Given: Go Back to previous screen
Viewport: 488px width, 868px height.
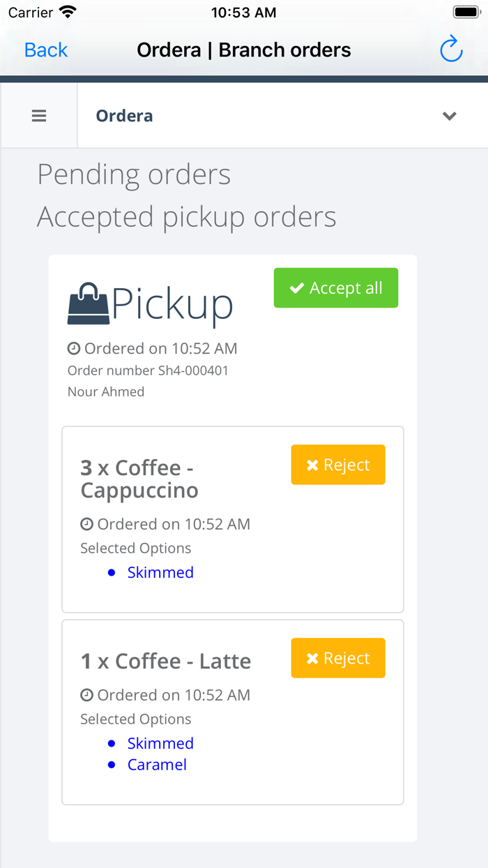Looking at the screenshot, I should click(46, 50).
